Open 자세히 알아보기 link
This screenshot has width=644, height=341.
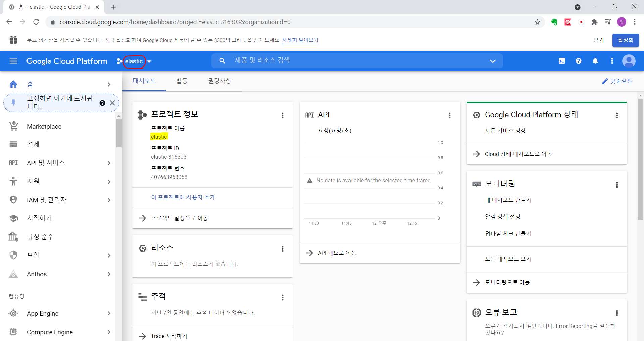300,40
